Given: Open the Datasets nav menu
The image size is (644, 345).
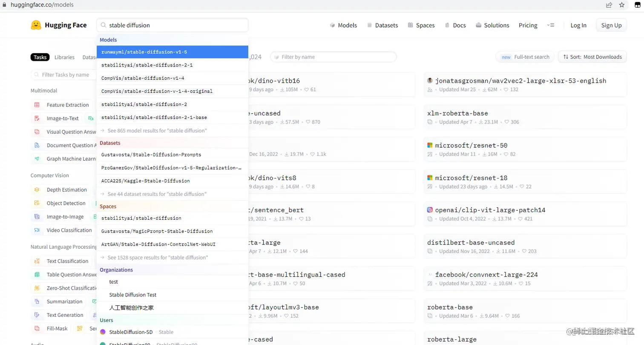Looking at the screenshot, I should 382,25.
